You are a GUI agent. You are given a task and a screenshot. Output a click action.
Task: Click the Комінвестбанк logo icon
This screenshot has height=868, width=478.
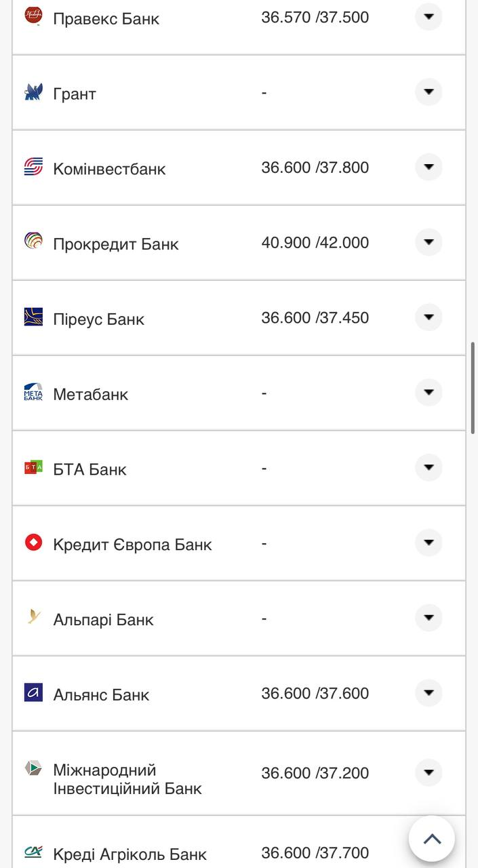click(x=33, y=167)
